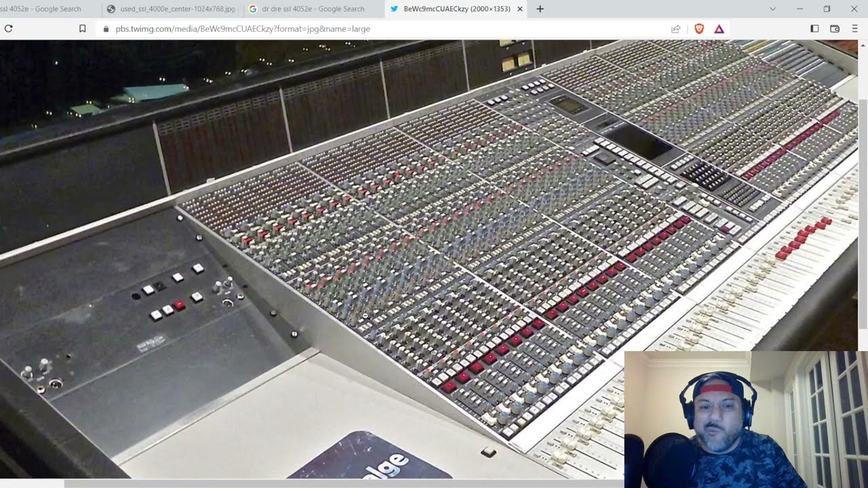This screenshot has width=868, height=488.
Task: Reload the pbs.twimg.com page
Action: 8,28
